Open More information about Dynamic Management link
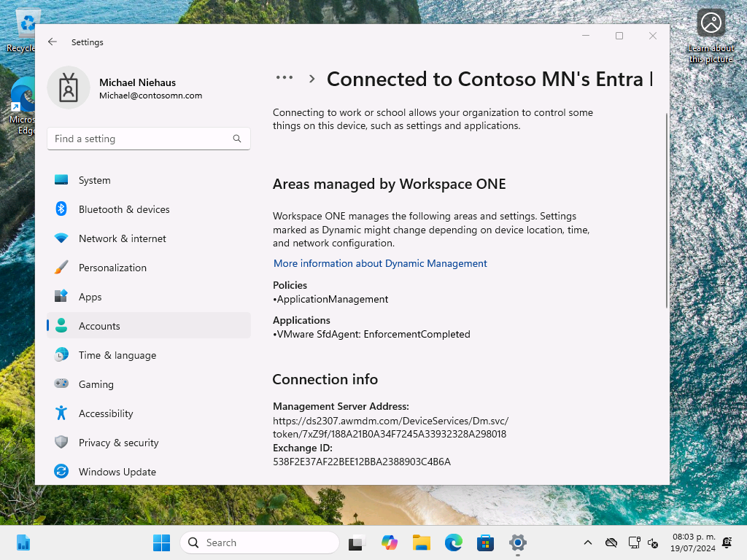 coord(380,263)
